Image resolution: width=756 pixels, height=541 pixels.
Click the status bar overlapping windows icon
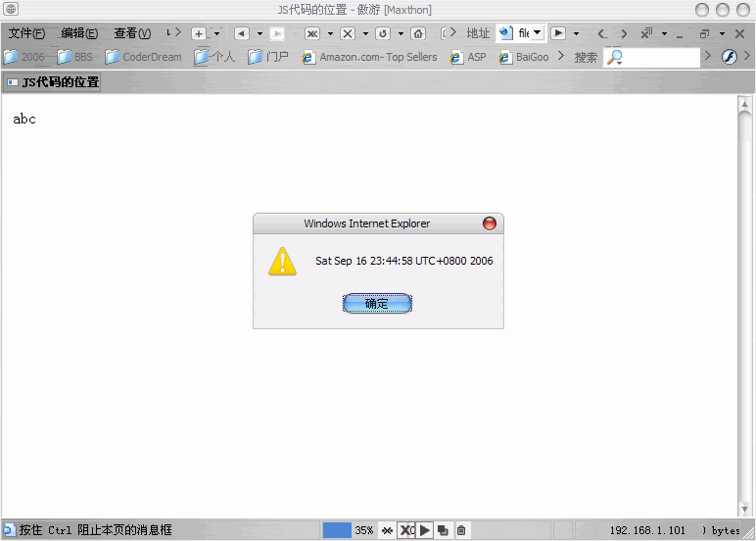tap(443, 530)
